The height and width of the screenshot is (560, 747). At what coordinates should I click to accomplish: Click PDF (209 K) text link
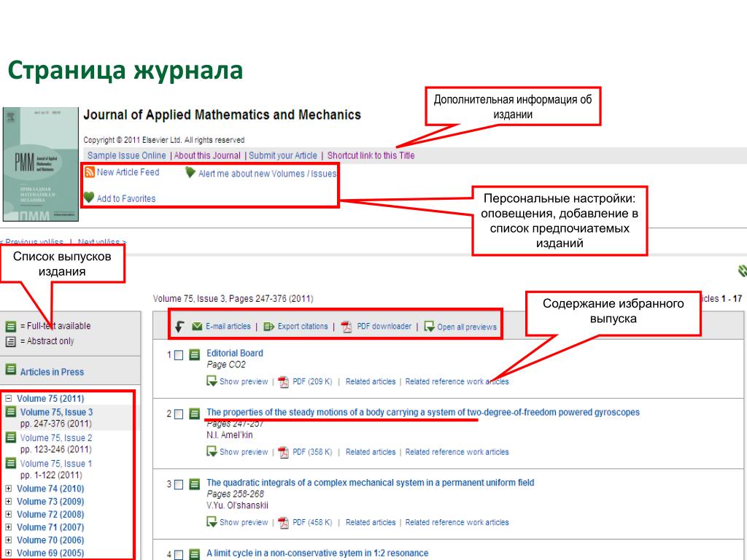tap(312, 382)
